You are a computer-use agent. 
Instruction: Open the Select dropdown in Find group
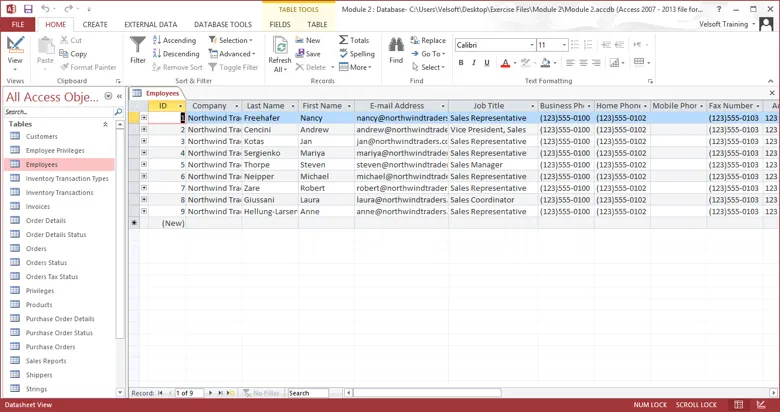pyautogui.click(x=428, y=67)
